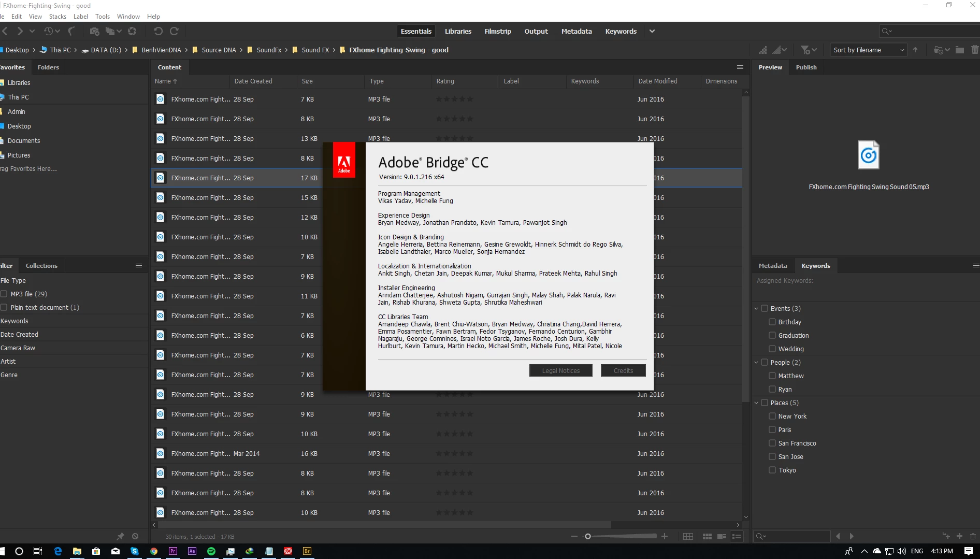Click clear filter icon

point(135,536)
